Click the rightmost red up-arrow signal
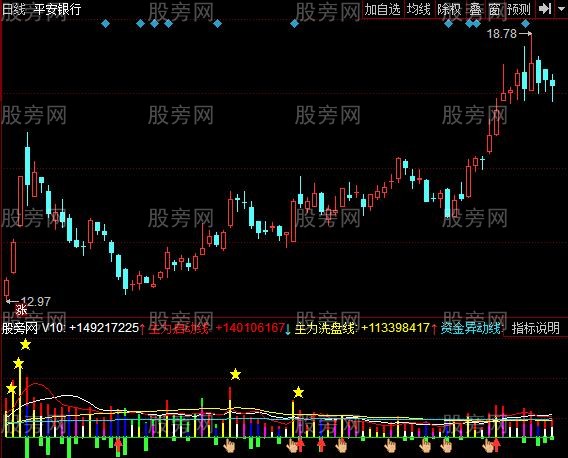 [x=497, y=446]
